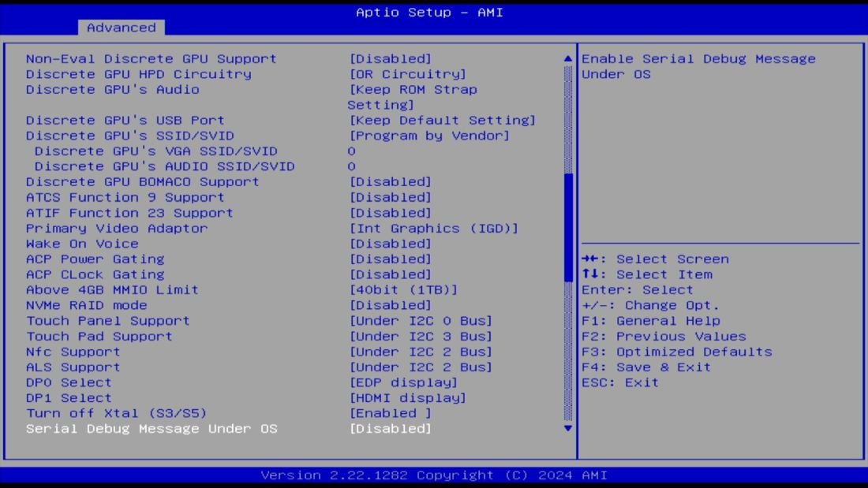Click the F3: Optimized Defaults hint
The image size is (868, 488).
[677, 352]
